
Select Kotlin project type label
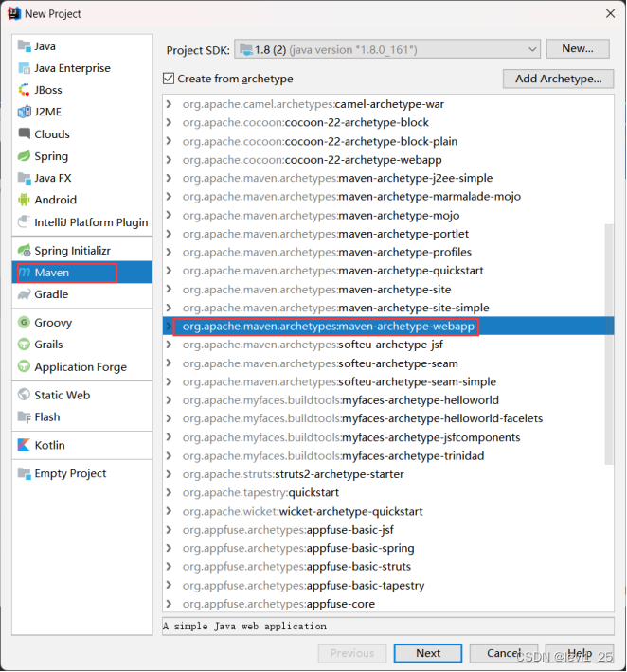(50, 445)
